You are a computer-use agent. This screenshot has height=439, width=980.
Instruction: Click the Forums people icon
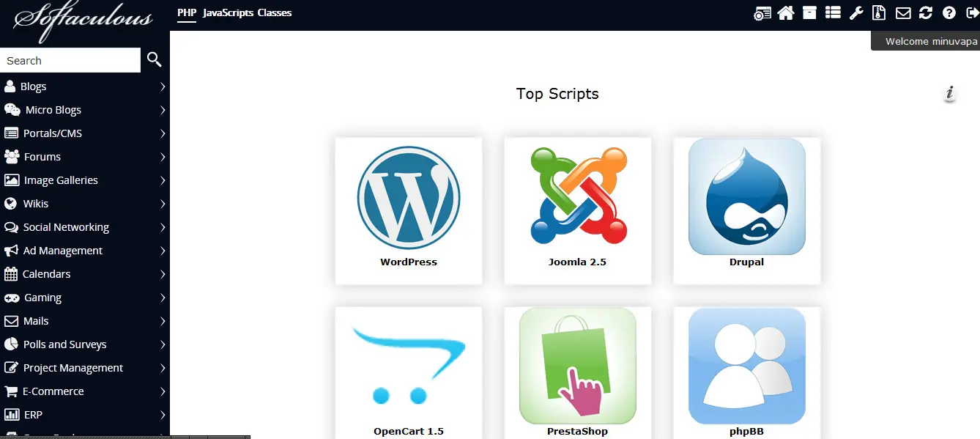pyautogui.click(x=12, y=156)
